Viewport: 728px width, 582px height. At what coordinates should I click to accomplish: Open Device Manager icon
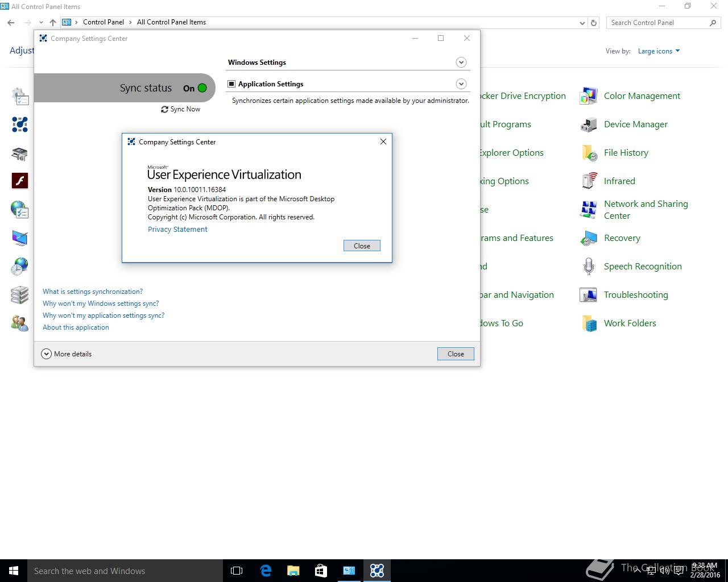pos(589,124)
